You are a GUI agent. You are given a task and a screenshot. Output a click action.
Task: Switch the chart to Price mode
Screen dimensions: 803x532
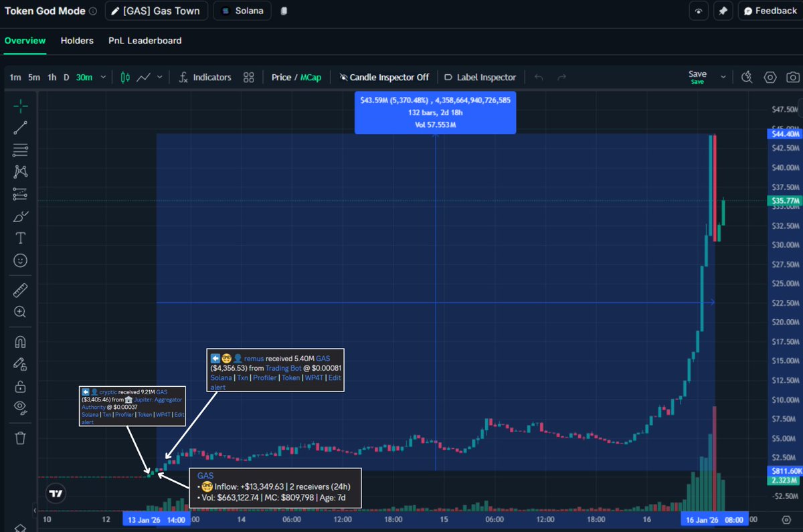[281, 77]
